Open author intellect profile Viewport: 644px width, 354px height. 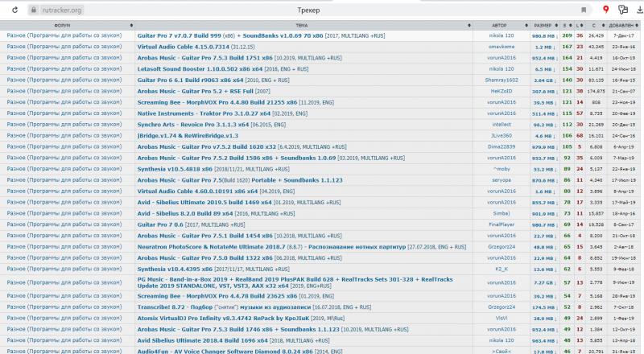(501, 125)
